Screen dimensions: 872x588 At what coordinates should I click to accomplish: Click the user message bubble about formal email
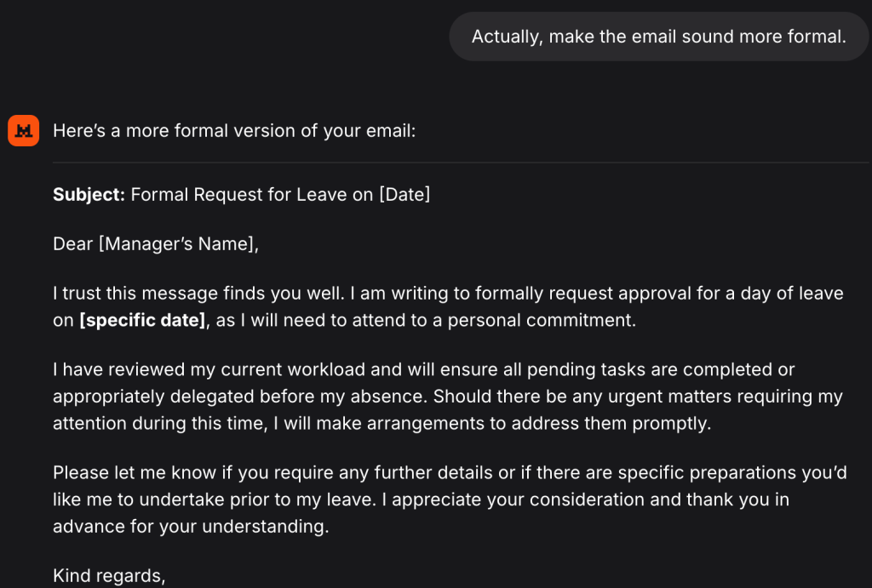pos(658,37)
